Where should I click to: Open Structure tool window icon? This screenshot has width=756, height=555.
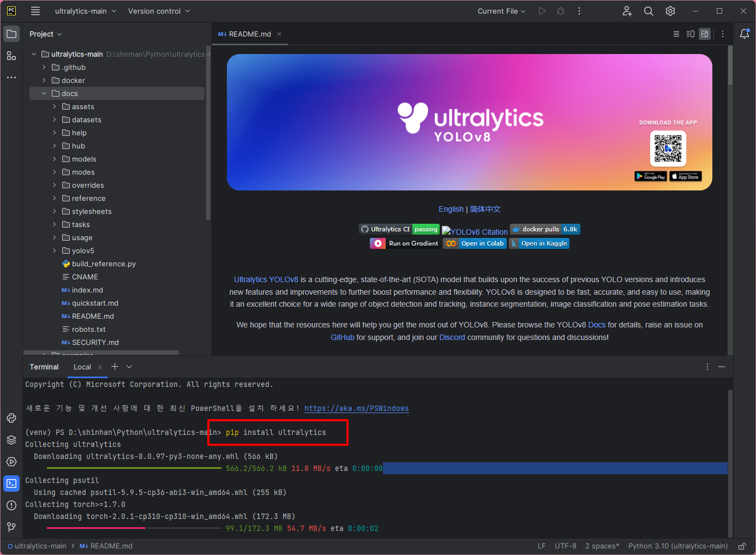click(11, 56)
